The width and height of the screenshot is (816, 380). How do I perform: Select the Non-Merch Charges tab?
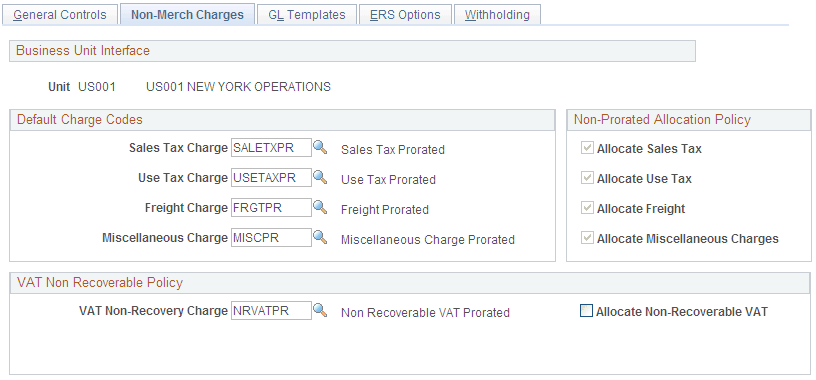coord(187,14)
